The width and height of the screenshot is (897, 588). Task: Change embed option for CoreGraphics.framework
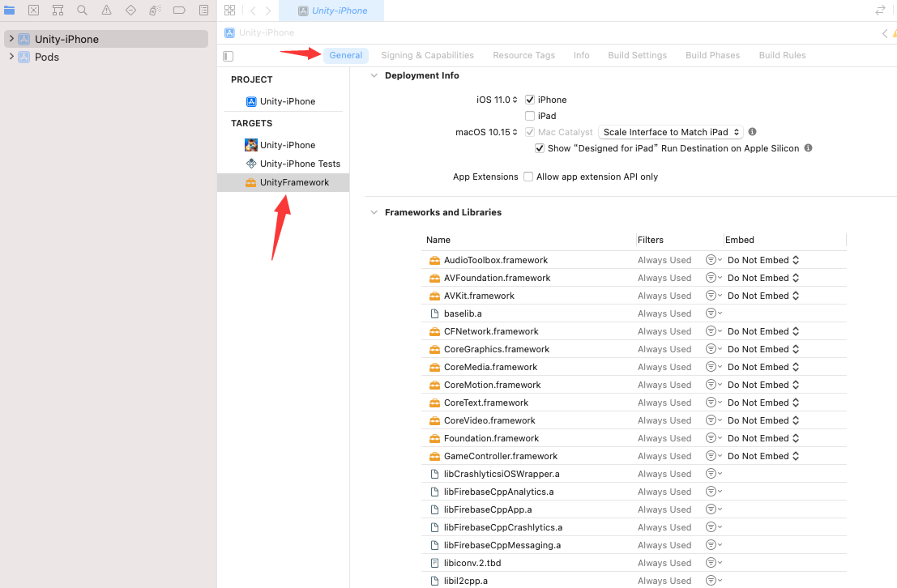point(763,349)
